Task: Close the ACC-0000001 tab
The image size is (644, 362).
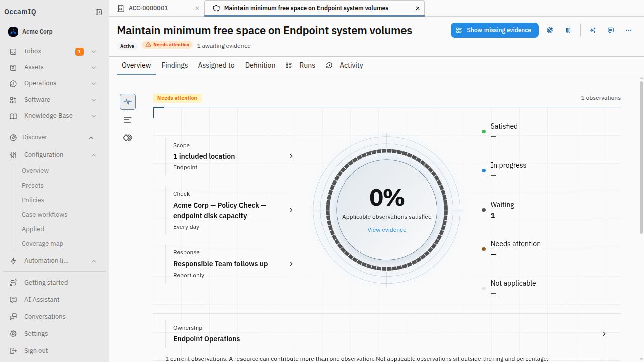Action: [197, 8]
